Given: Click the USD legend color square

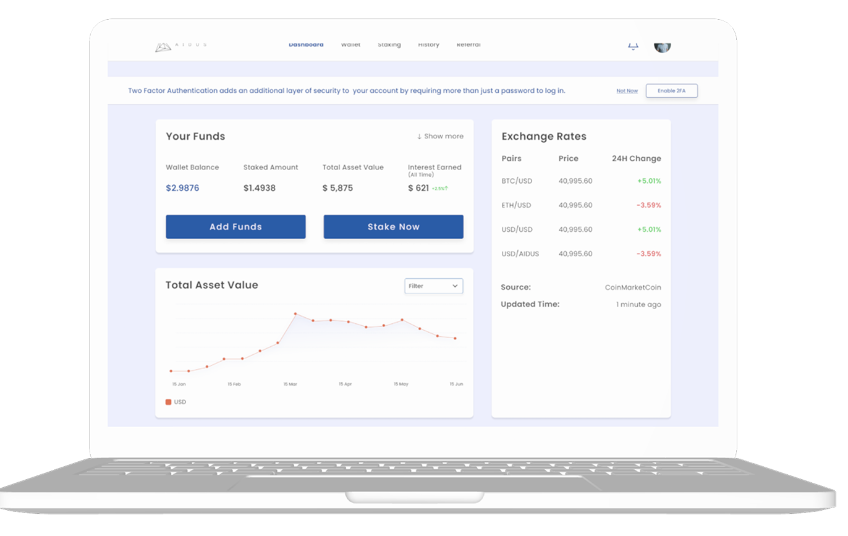Looking at the screenshot, I should pyautogui.click(x=168, y=402).
